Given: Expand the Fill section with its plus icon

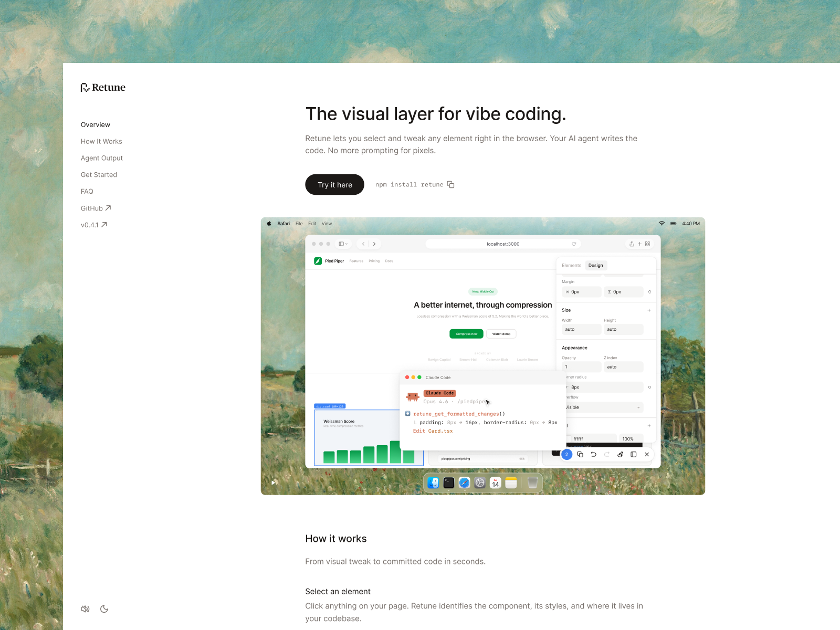Looking at the screenshot, I should (x=649, y=426).
